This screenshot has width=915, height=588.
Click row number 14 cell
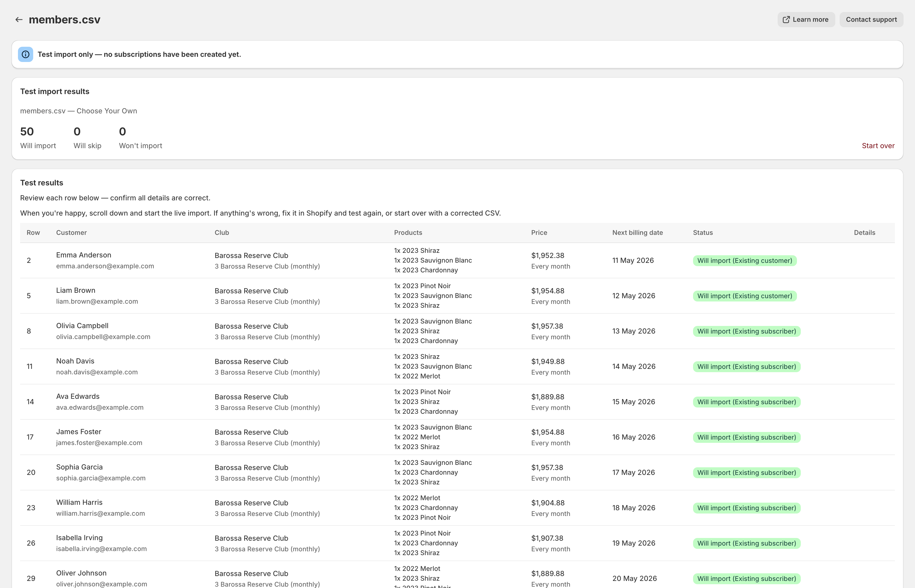point(30,402)
